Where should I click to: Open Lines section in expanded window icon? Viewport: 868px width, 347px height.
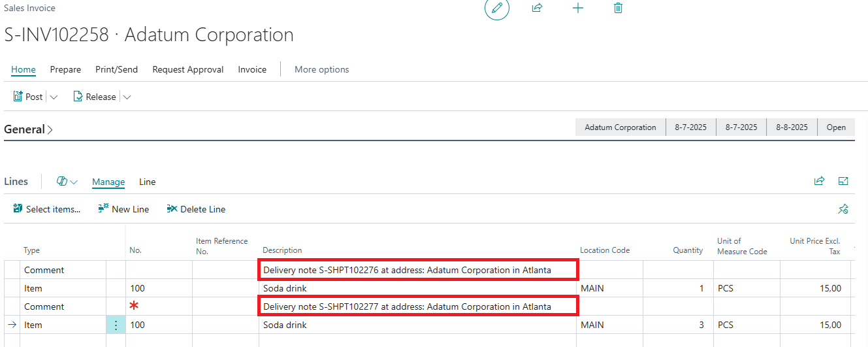(x=843, y=181)
